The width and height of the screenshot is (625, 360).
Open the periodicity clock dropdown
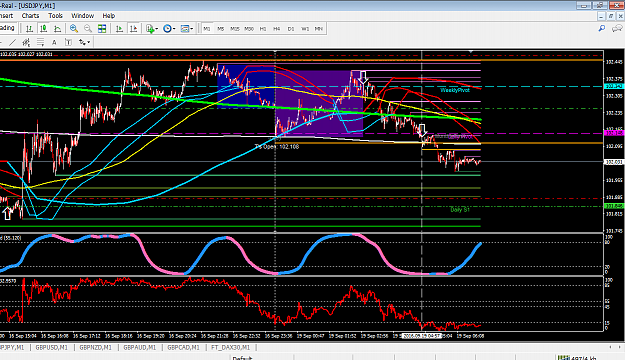tap(169, 29)
